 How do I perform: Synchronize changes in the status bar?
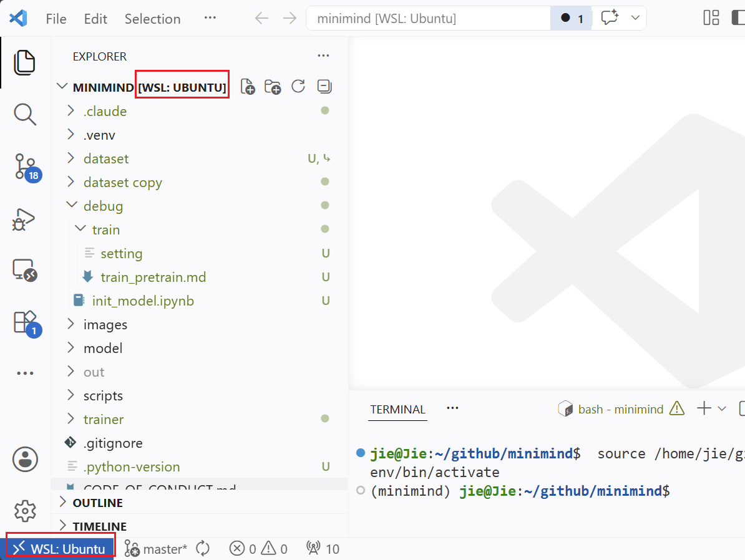click(203, 549)
